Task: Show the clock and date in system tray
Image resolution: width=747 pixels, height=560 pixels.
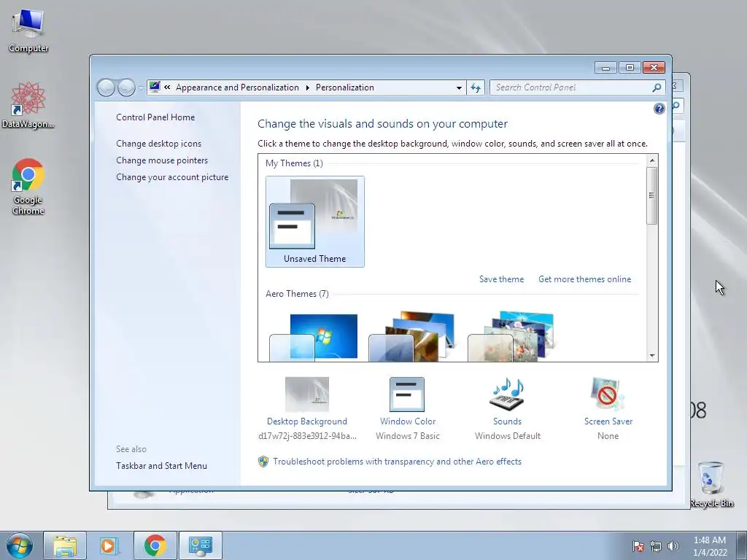Action: 710,546
